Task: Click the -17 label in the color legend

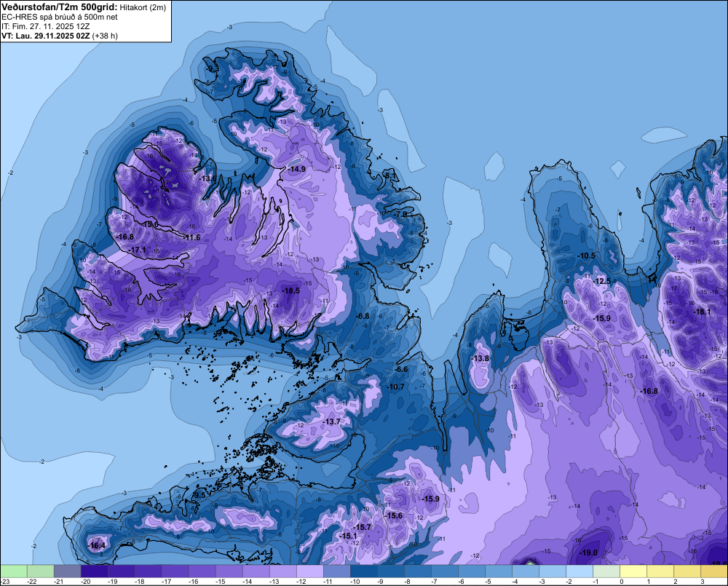Action: (166, 582)
